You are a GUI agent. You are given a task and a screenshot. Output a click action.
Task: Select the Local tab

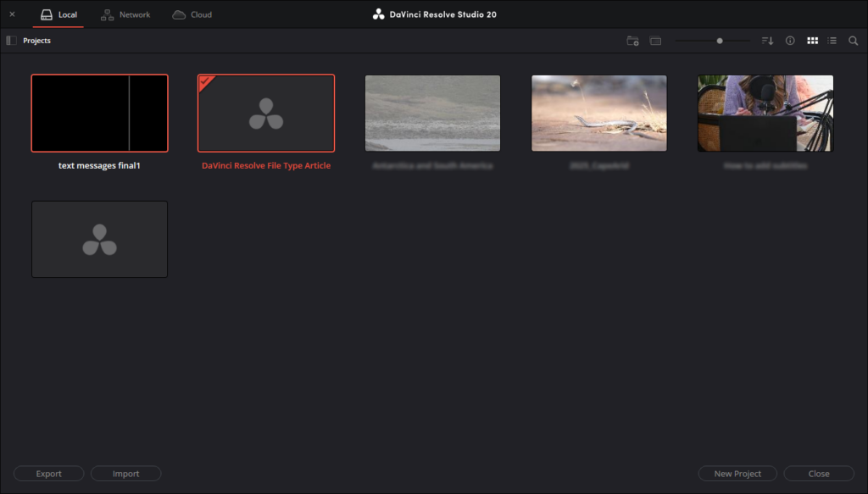point(58,15)
